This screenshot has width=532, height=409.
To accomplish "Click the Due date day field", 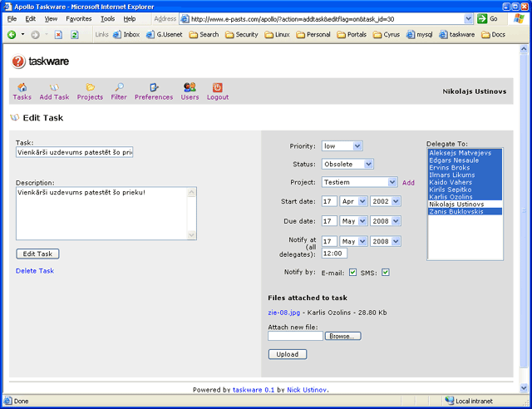I will tap(329, 221).
